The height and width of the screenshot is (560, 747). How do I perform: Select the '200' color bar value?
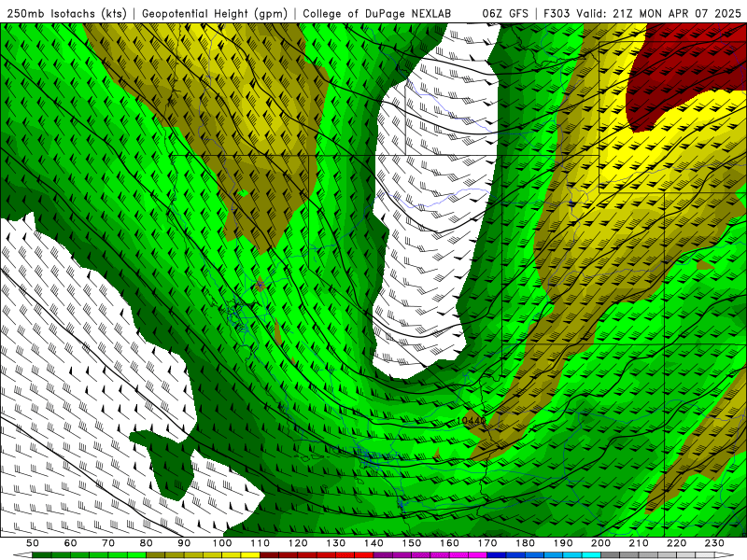click(600, 543)
